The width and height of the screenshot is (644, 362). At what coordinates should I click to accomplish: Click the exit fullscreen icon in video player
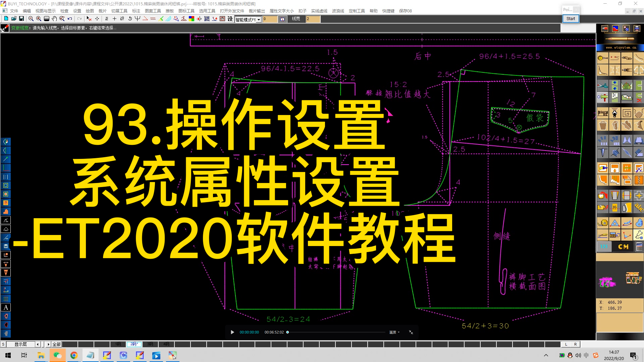[411, 332]
